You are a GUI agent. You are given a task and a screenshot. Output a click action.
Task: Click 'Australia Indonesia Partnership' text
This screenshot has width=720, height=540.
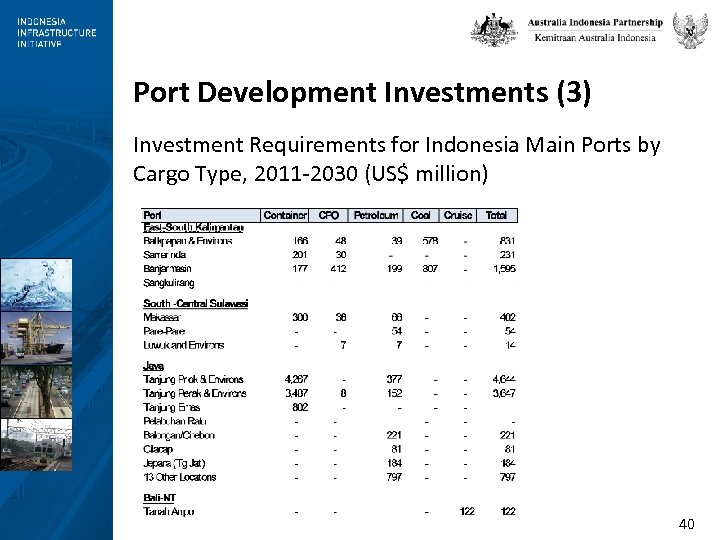(595, 22)
